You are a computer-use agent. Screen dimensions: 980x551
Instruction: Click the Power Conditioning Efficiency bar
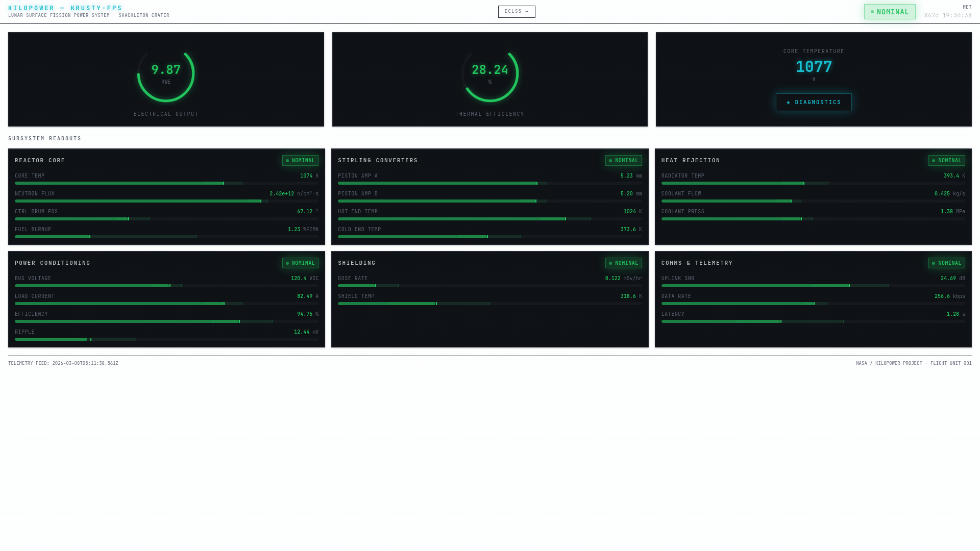point(166,321)
